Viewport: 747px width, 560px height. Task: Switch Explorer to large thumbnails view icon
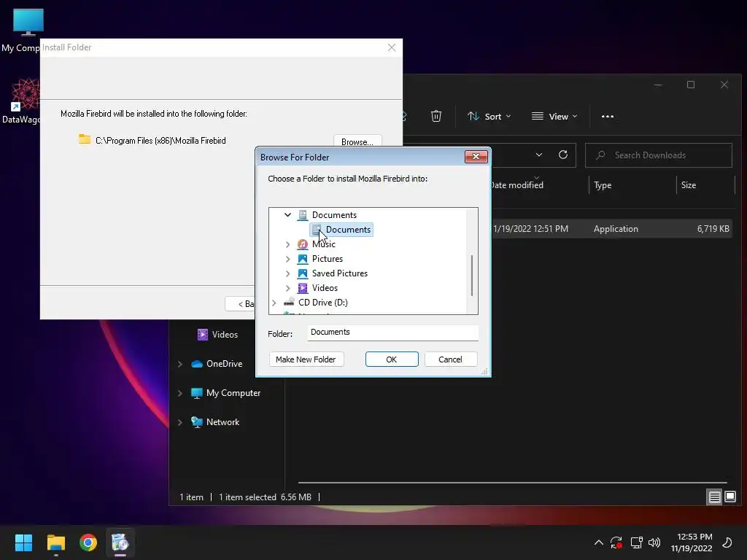pyautogui.click(x=729, y=497)
